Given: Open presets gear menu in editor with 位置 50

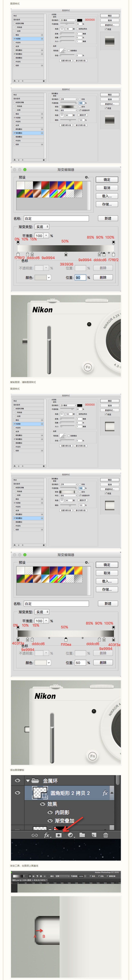Looking at the screenshot, I should (x=87, y=562).
